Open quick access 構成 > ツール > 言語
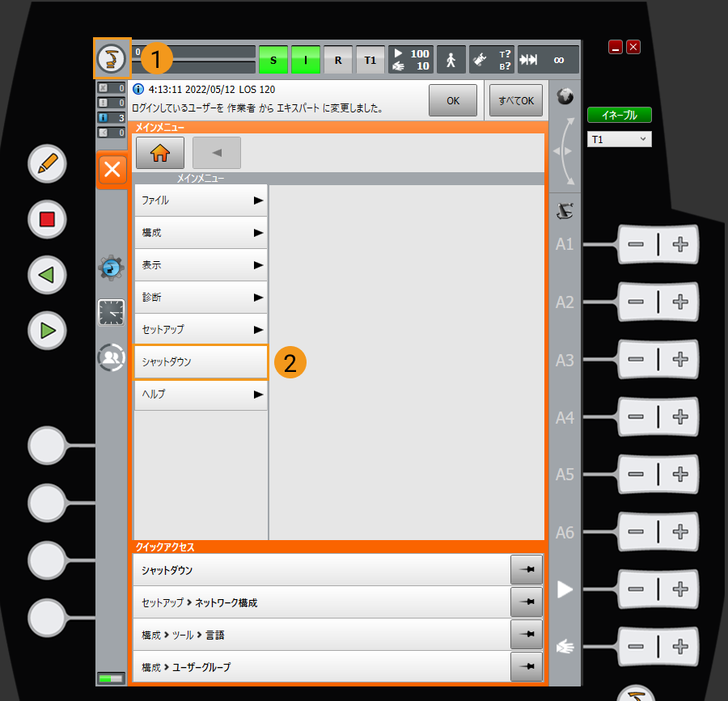The height and width of the screenshot is (701, 728). [322, 636]
